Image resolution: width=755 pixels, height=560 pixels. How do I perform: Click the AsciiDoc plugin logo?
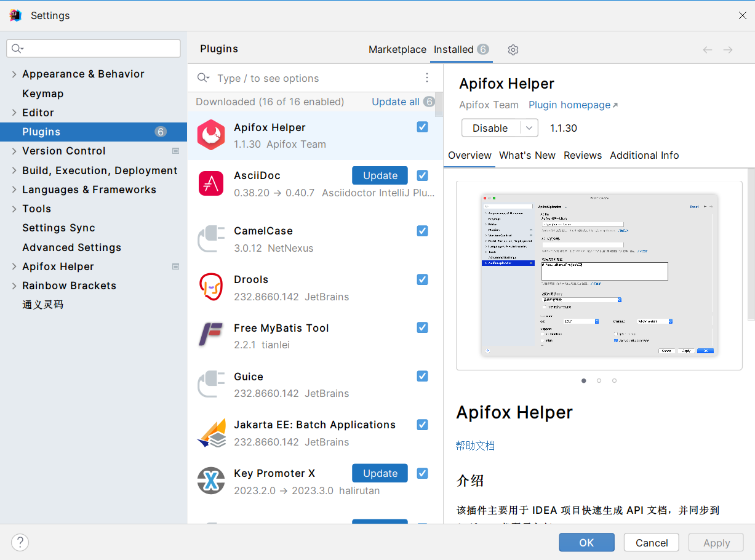point(211,183)
